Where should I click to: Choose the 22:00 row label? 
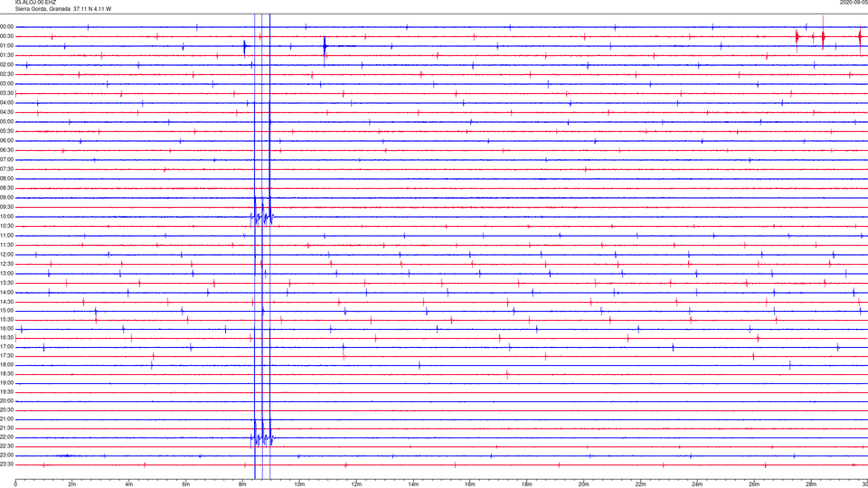tap(6, 437)
